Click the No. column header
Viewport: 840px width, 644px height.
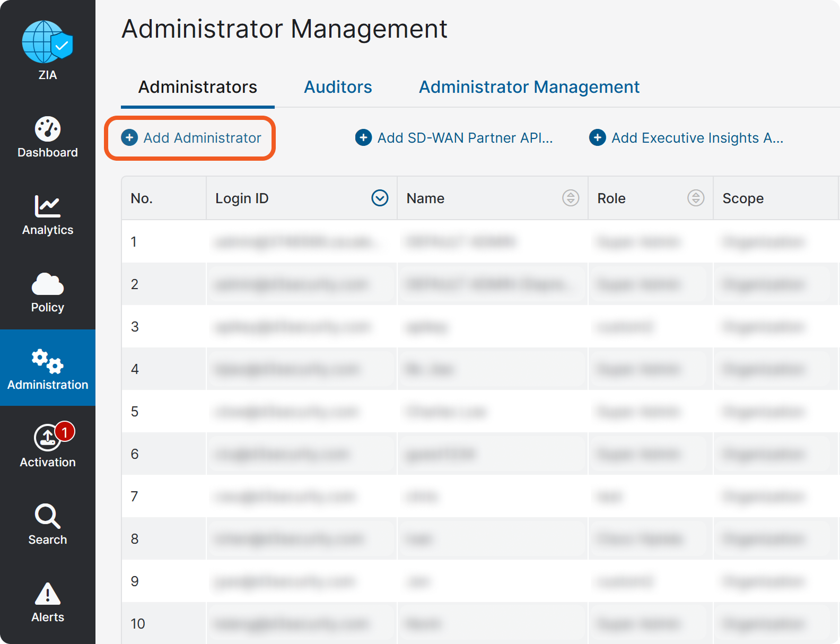142,198
